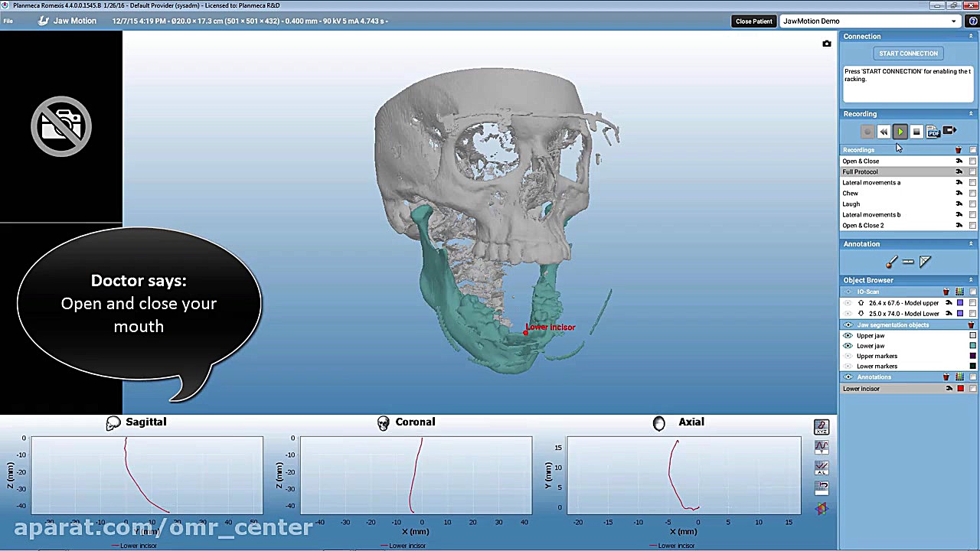Start recording with the record button
The height and width of the screenshot is (551, 980).
(x=867, y=132)
